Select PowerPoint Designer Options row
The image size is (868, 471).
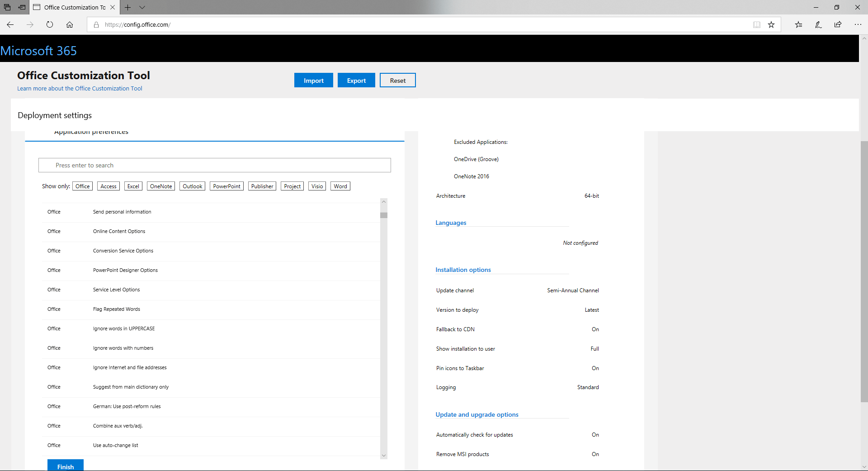212,270
